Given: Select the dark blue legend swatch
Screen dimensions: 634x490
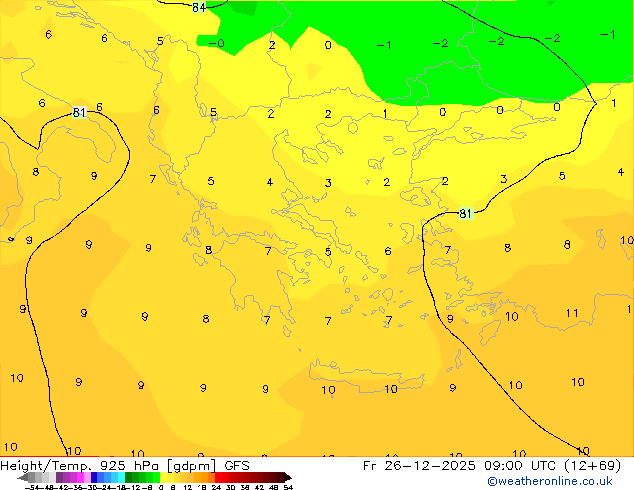Looking at the screenshot, I should pyautogui.click(x=94, y=478).
